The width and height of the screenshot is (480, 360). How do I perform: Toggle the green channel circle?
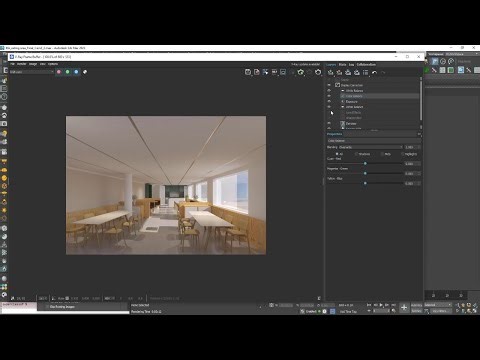(x=68, y=72)
